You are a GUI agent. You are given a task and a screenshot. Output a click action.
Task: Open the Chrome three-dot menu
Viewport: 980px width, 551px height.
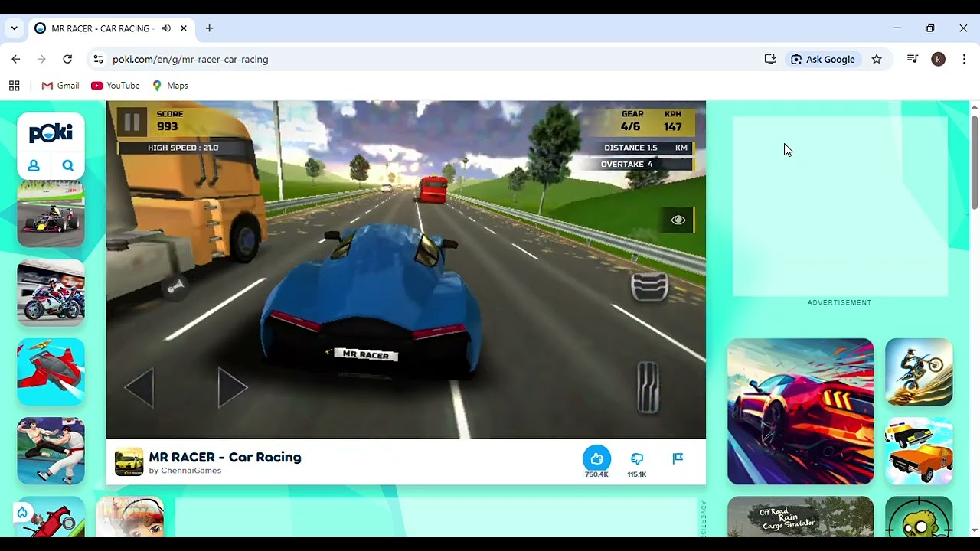[x=963, y=59]
